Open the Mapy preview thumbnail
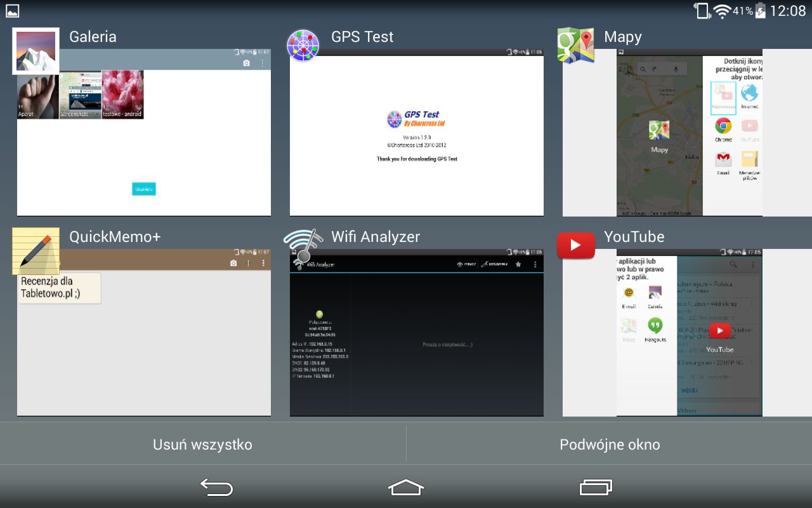Viewport: 812px width, 508px height. (687, 133)
